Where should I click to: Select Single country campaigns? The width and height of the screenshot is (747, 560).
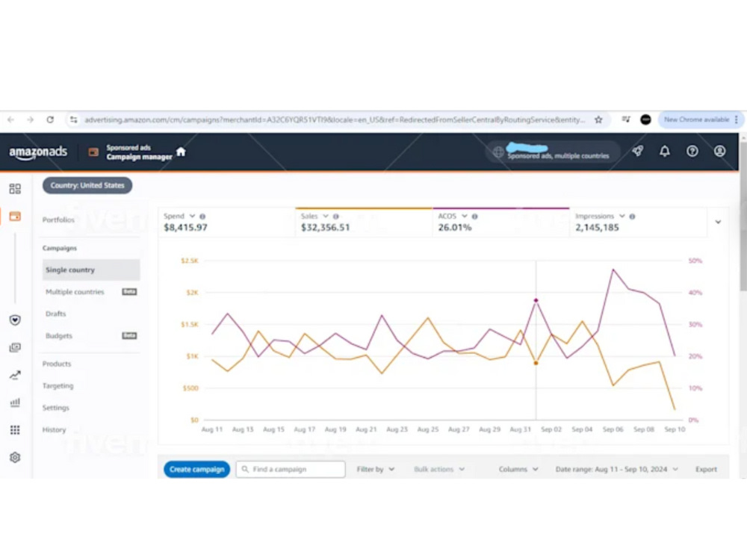91,270
